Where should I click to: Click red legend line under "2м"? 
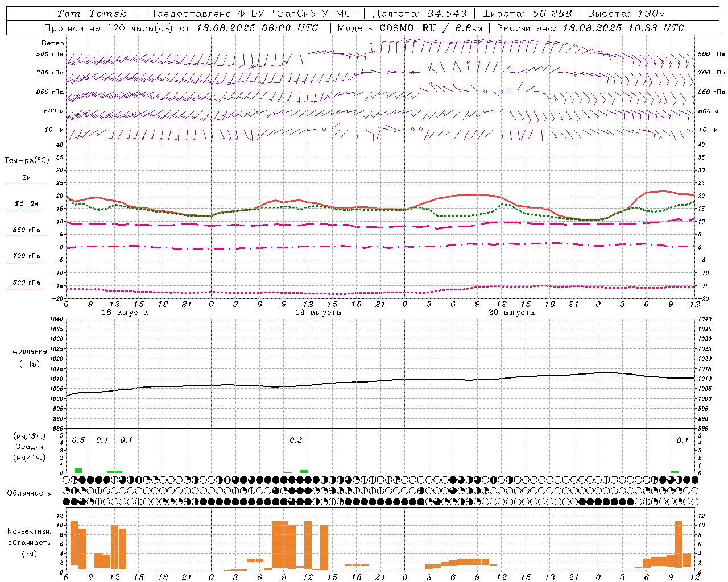[26, 184]
